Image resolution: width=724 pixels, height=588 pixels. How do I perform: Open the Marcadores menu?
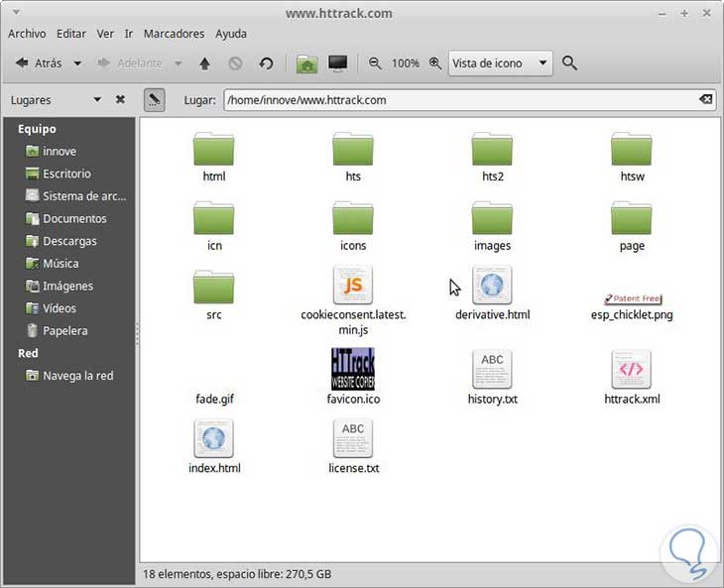(174, 34)
